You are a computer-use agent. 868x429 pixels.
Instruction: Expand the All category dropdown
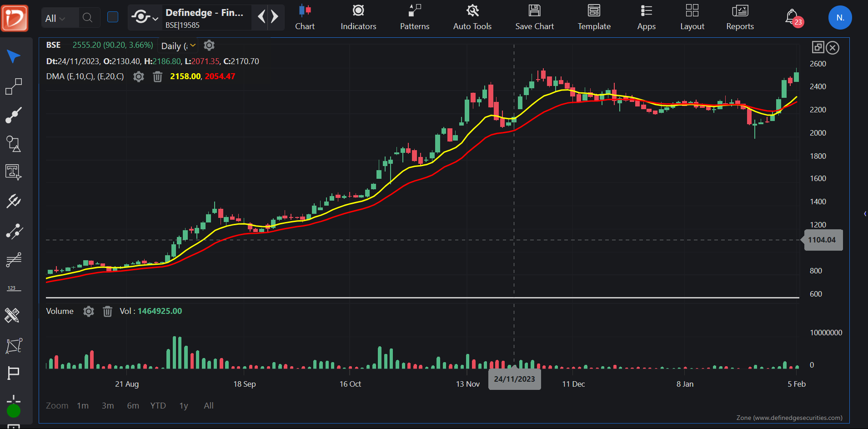[55, 18]
